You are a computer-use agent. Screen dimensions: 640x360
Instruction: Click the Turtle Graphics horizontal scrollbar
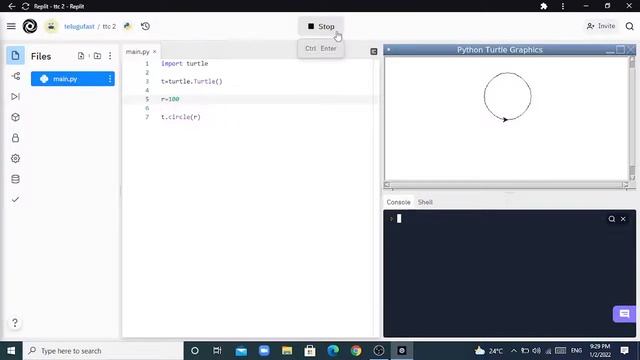[x=506, y=185]
